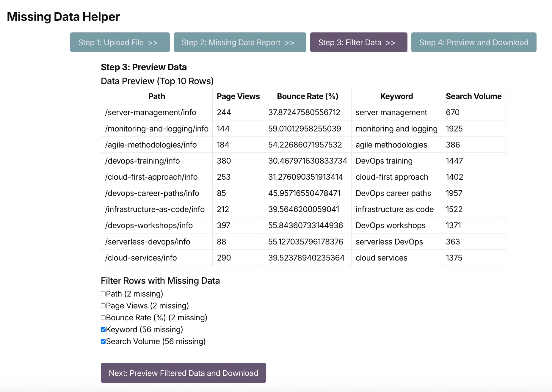Select /monitoring-and-logging/info cell
Image resolution: width=552 pixels, height=392 pixels.
click(157, 128)
